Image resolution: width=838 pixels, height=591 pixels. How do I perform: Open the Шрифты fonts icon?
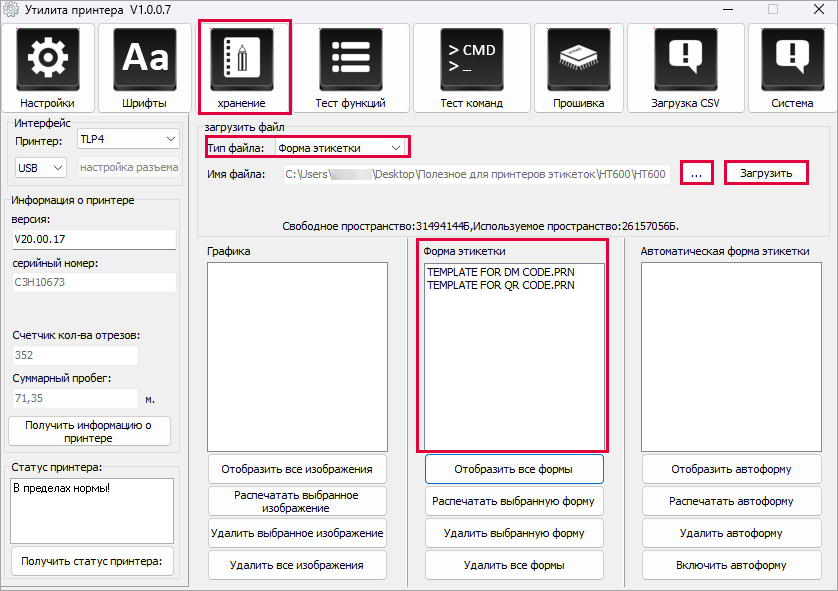[144, 68]
